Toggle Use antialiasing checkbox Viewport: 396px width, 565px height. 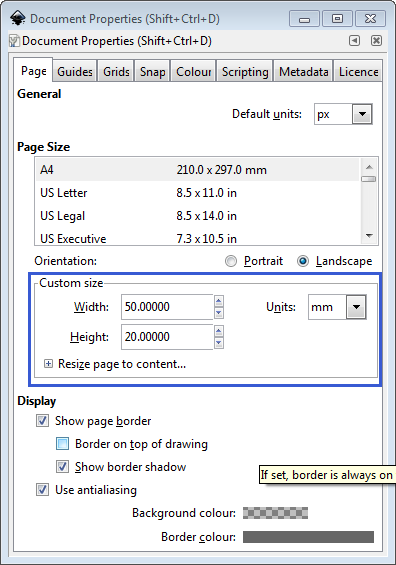click(x=42, y=490)
